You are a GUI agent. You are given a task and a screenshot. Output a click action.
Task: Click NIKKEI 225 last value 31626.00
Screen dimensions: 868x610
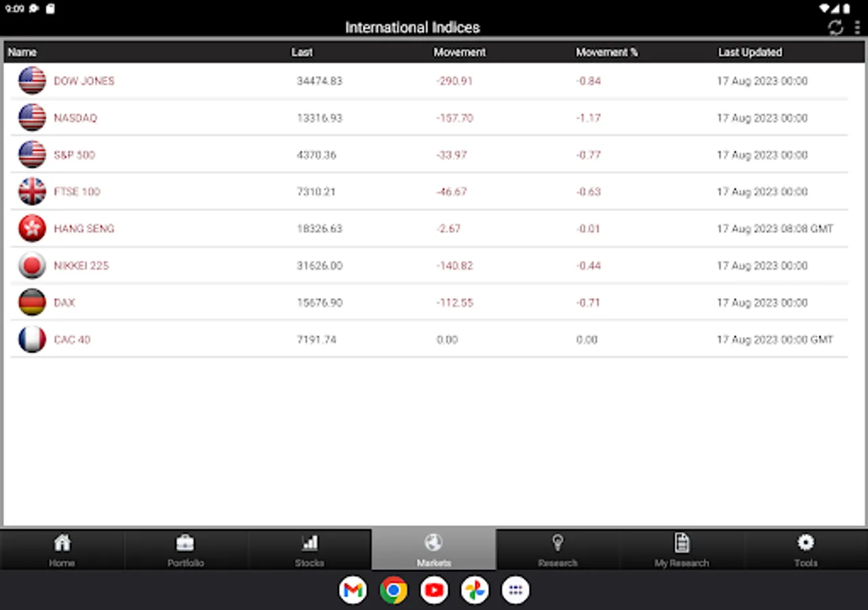click(x=319, y=266)
